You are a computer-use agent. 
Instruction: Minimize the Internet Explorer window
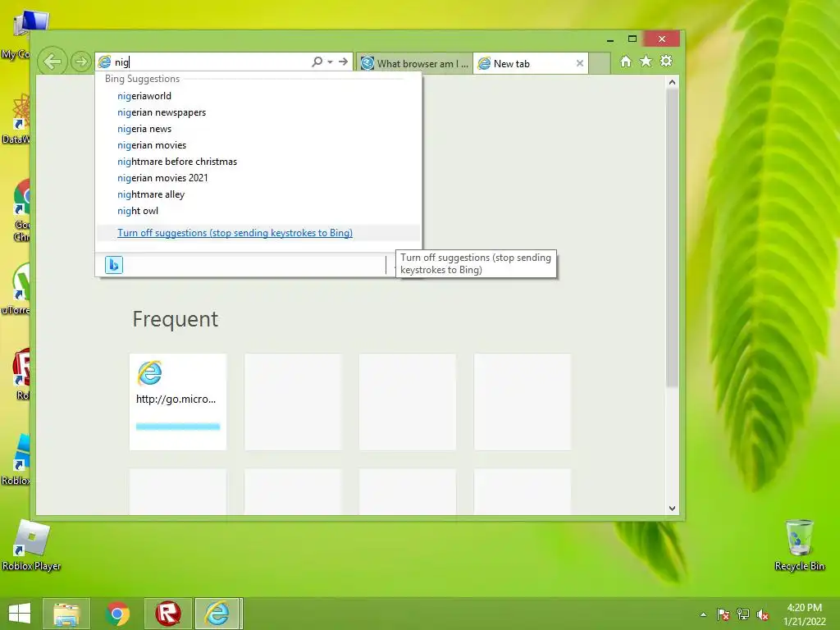610,39
